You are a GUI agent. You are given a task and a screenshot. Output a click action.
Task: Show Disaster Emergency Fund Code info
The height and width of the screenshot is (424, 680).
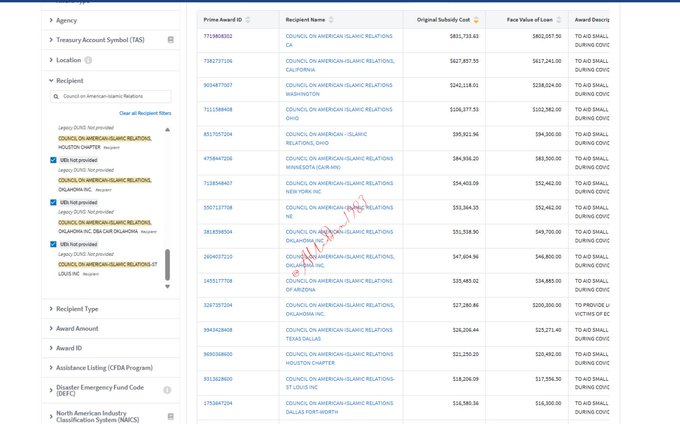(168, 390)
